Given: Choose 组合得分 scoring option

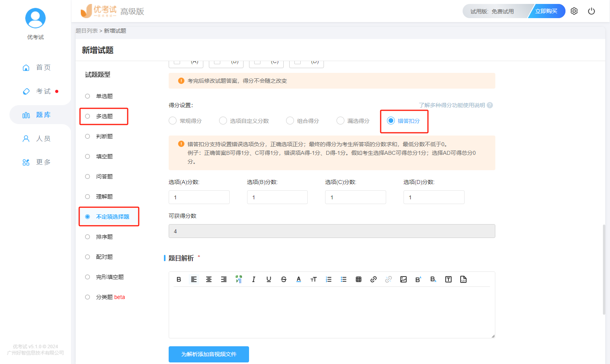Looking at the screenshot, I should 303,121.
